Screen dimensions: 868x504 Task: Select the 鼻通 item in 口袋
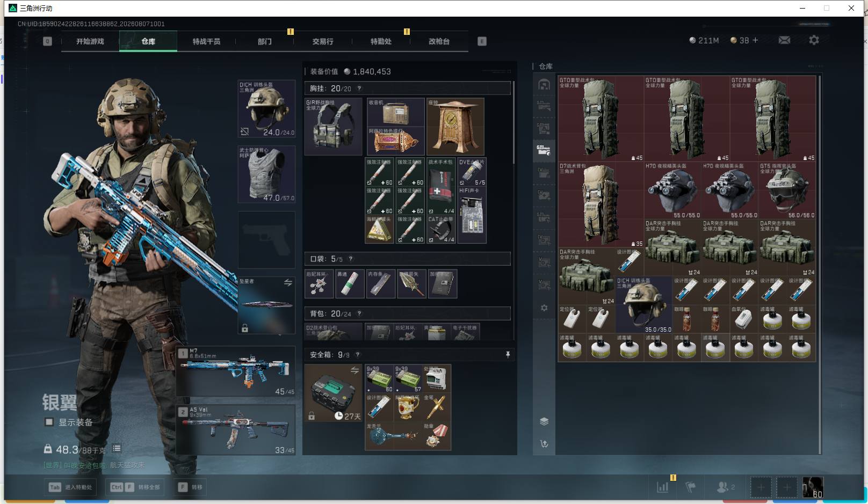click(x=350, y=284)
